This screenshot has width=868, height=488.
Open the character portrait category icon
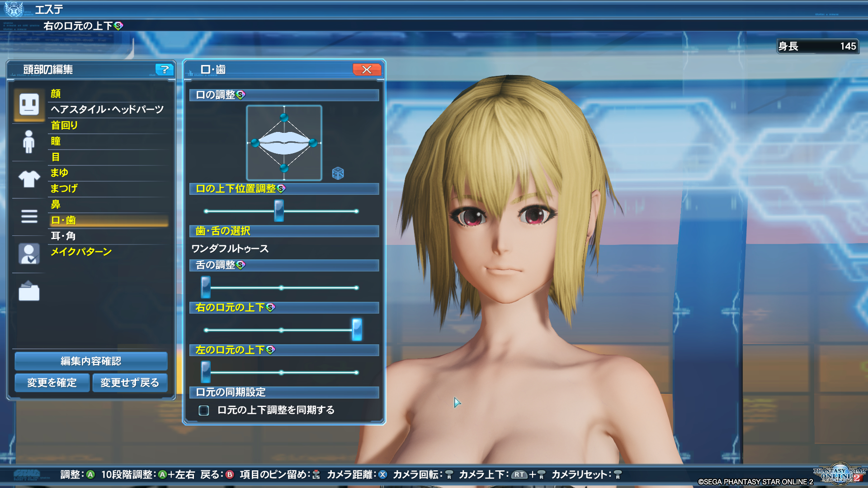click(x=29, y=253)
